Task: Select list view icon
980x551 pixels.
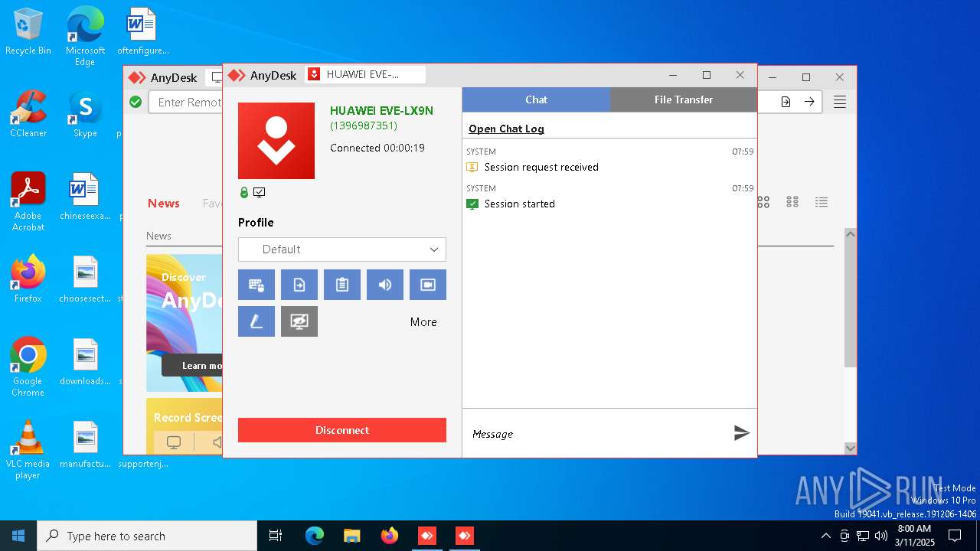Action: 822,202
